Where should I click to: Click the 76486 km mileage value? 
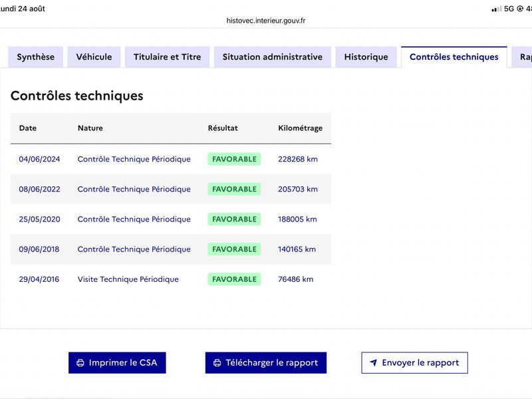tap(295, 279)
